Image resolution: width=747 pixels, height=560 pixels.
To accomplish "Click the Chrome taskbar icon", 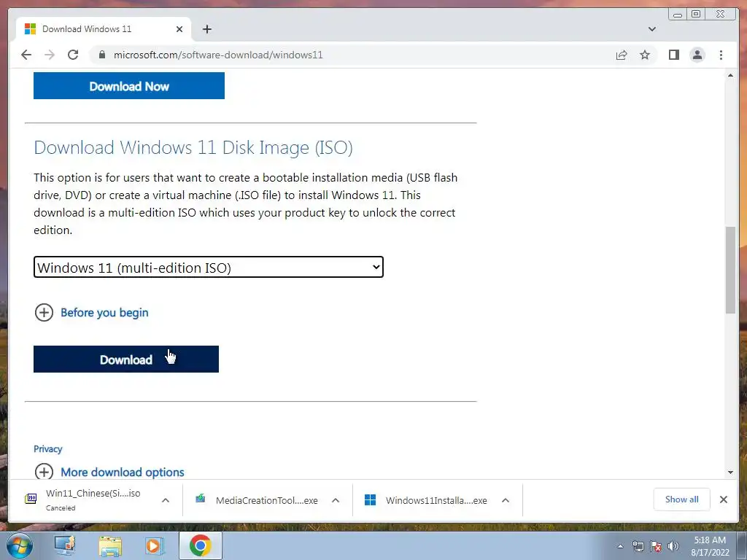I will [x=200, y=545].
